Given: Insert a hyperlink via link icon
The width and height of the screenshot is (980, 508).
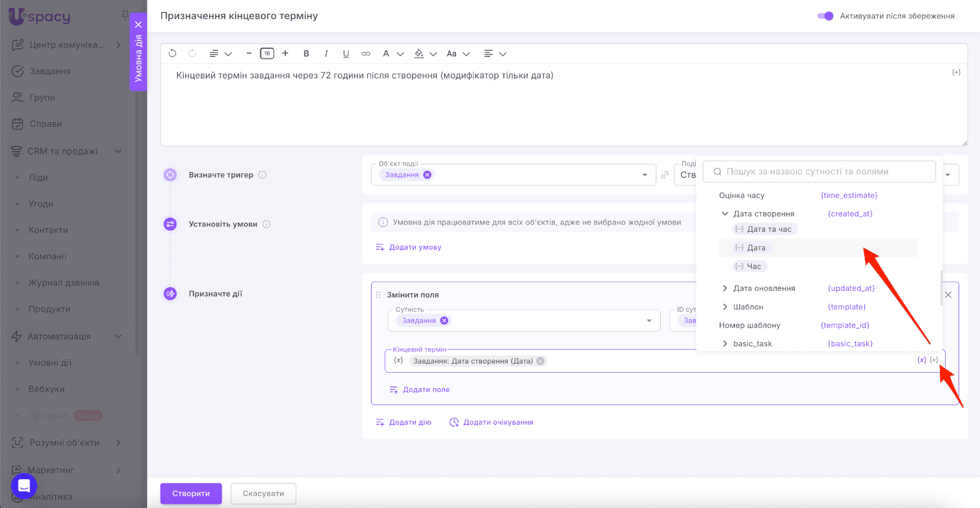Looking at the screenshot, I should [366, 54].
